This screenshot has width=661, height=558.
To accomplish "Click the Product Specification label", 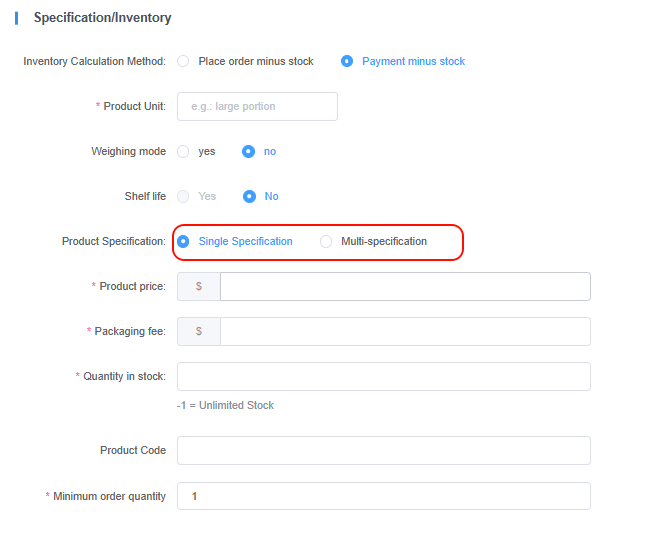I will 113,241.
